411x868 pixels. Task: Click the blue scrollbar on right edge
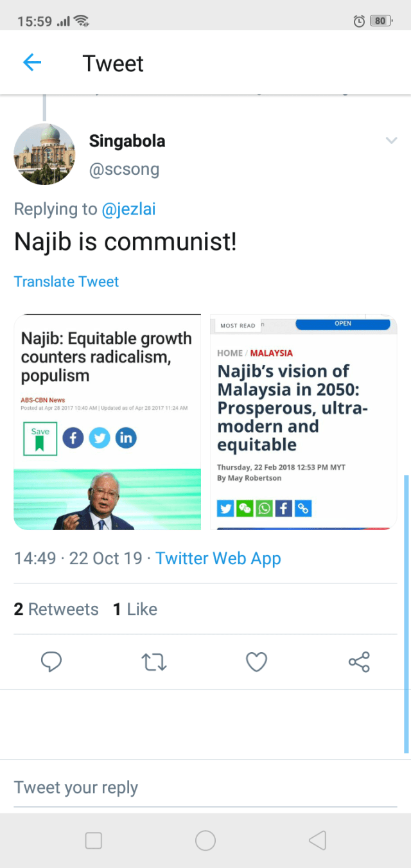point(406,614)
